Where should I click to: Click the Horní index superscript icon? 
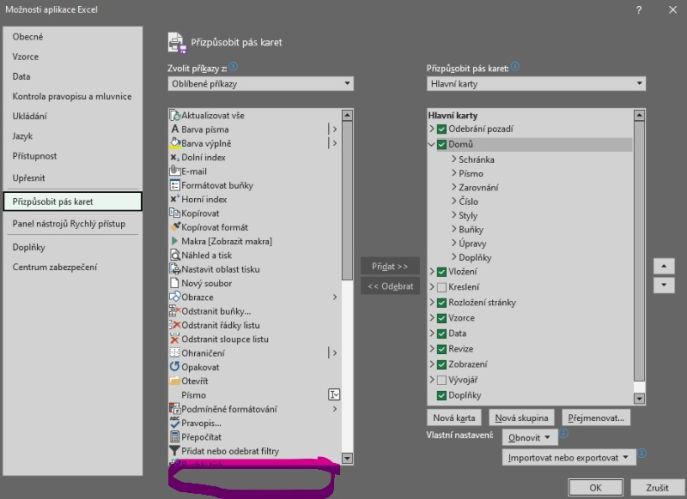(175, 199)
